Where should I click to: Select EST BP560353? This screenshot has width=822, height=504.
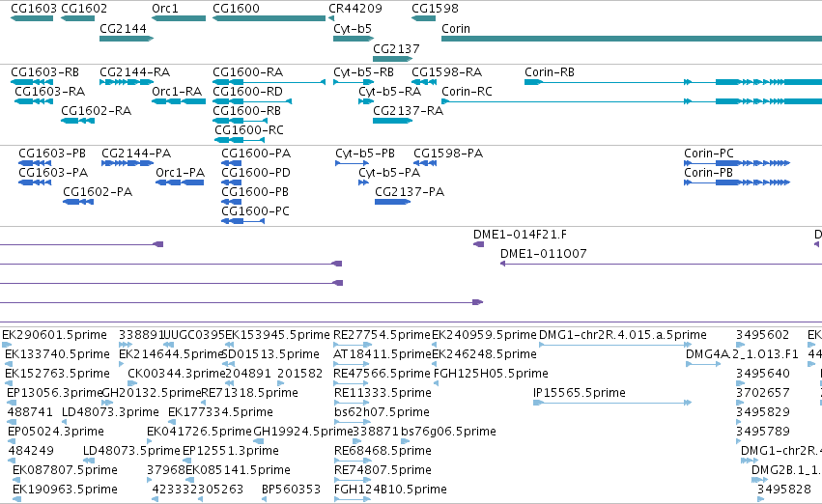pyautogui.click(x=265, y=499)
